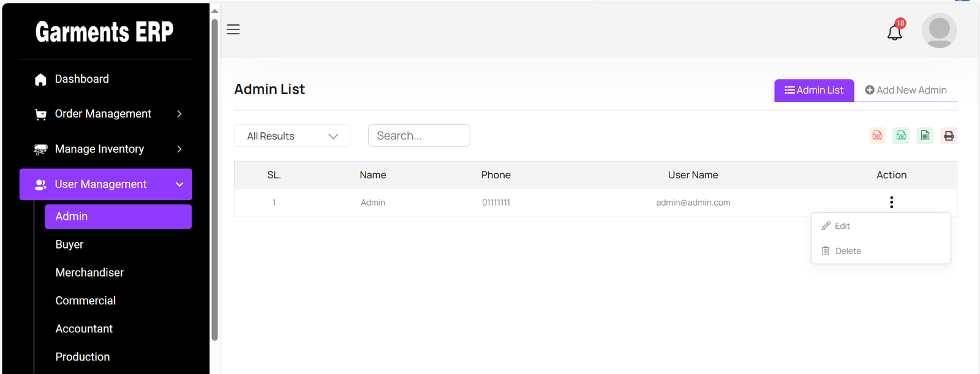Toggle the sidebar with hamburger icon
Screen dimensions: 980x374
pos(233,29)
